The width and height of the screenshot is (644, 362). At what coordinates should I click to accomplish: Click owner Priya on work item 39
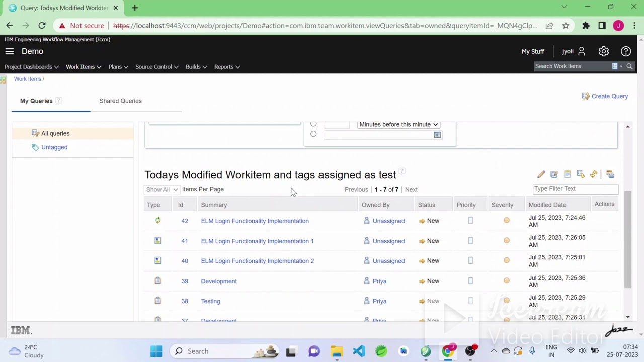[x=379, y=281]
